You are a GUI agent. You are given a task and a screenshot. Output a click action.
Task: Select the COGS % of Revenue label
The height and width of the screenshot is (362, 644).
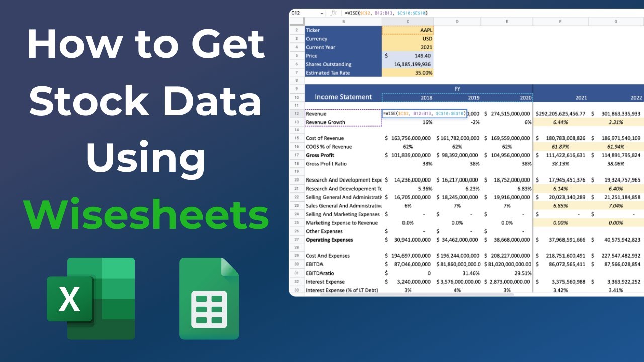point(343,147)
